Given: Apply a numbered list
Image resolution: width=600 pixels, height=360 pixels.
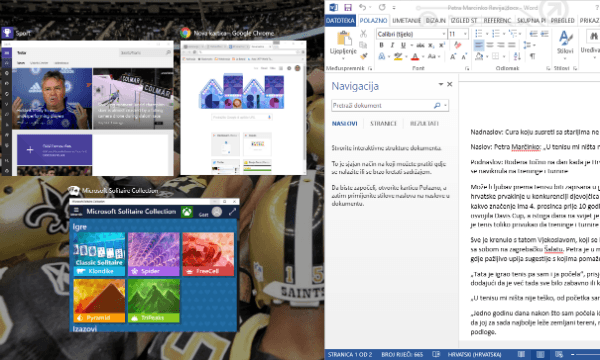Looking at the screenshot, I should click(496, 34).
